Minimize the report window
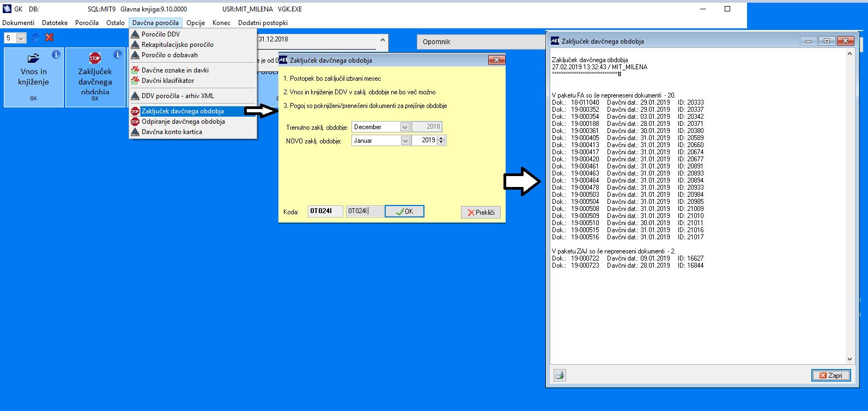Image resolution: width=868 pixels, height=411 pixels. pyautogui.click(x=808, y=41)
